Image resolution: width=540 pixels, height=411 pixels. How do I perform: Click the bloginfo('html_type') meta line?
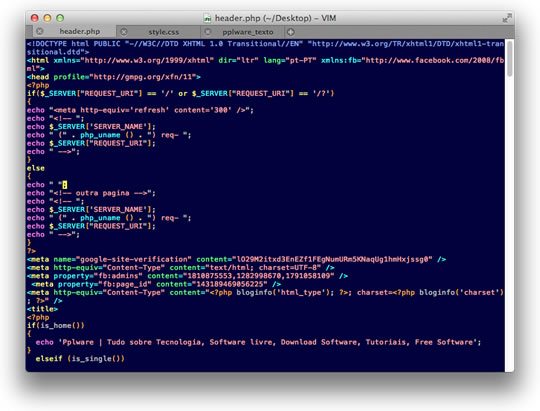265,296
